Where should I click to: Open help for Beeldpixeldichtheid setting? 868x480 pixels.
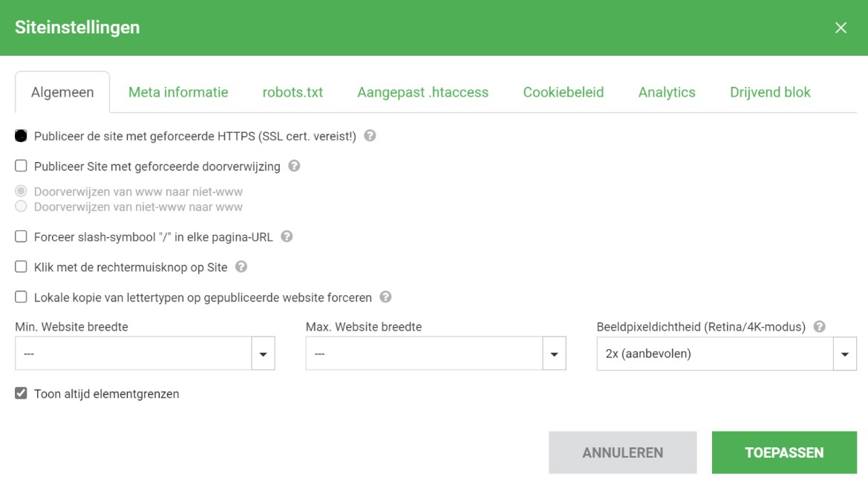pyautogui.click(x=819, y=326)
